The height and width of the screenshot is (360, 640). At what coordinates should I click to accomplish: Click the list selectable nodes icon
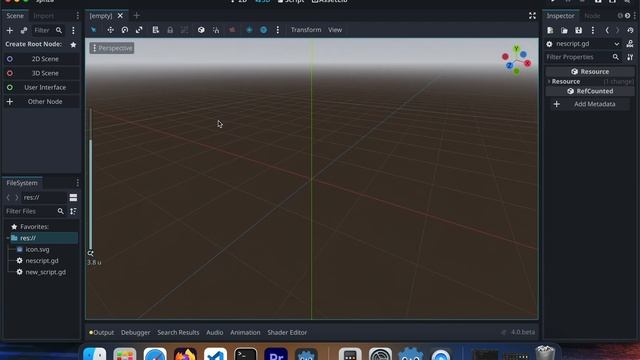coord(156,30)
